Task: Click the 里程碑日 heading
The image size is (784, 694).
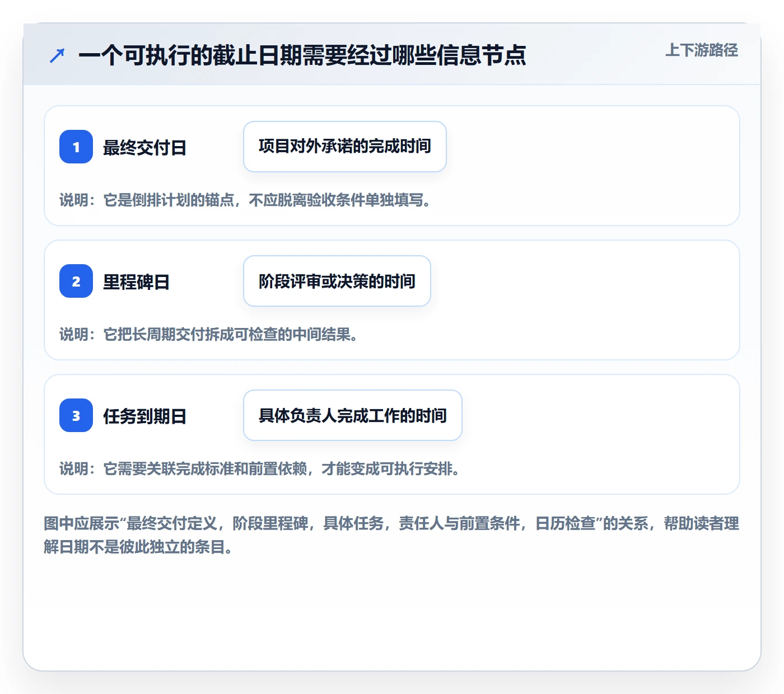Action: pyautogui.click(x=136, y=282)
